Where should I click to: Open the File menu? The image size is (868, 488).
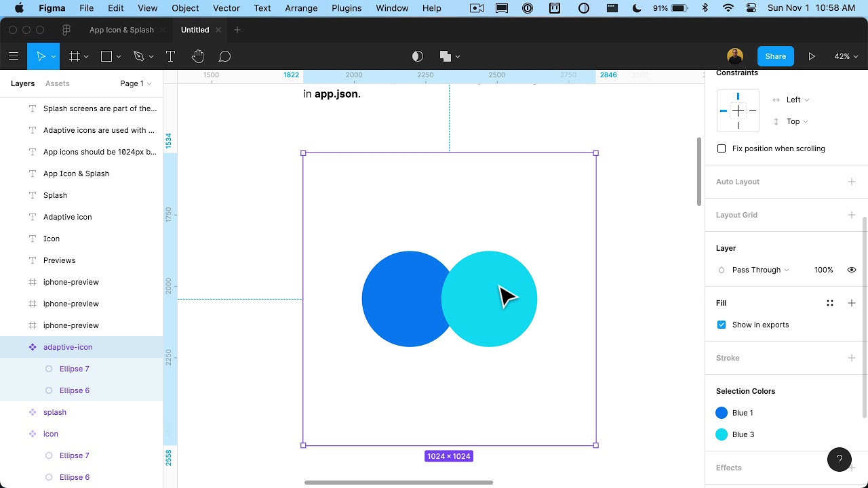tap(86, 8)
